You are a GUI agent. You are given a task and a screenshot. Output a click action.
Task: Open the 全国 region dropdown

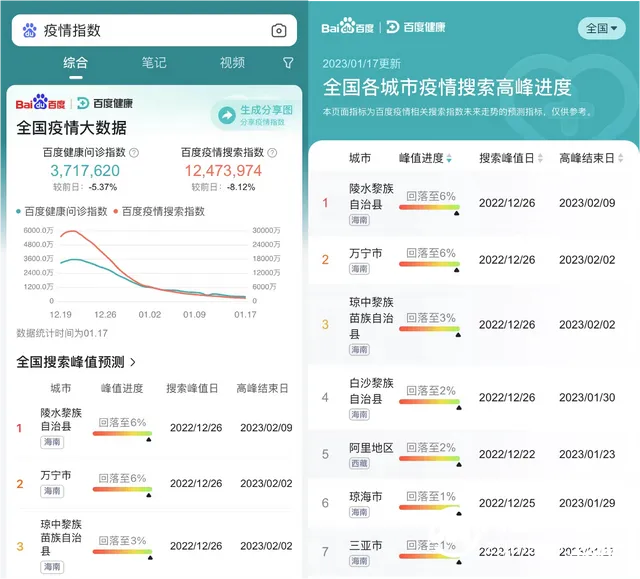[x=601, y=29]
